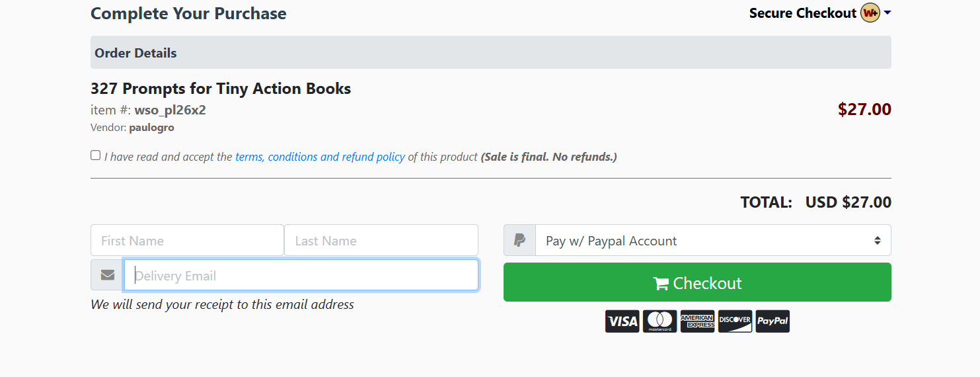Click the Secure Checkout label text
The height and width of the screenshot is (377, 980).
[802, 13]
